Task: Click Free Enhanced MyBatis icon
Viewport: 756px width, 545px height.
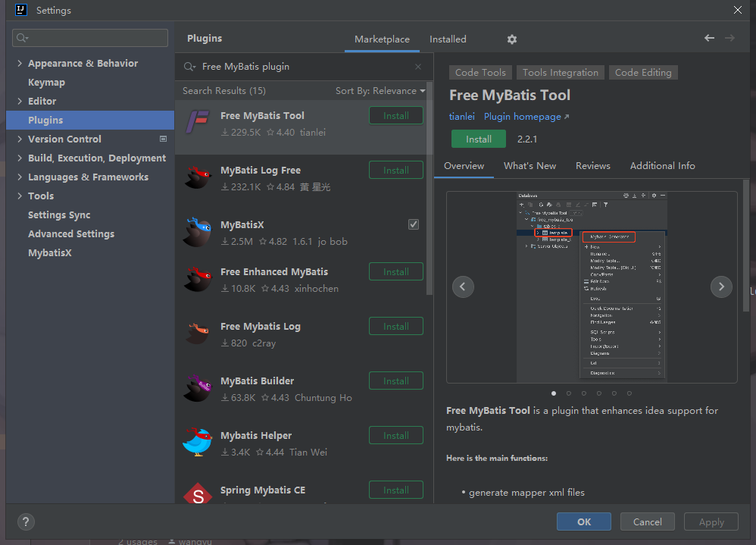Action: (197, 279)
